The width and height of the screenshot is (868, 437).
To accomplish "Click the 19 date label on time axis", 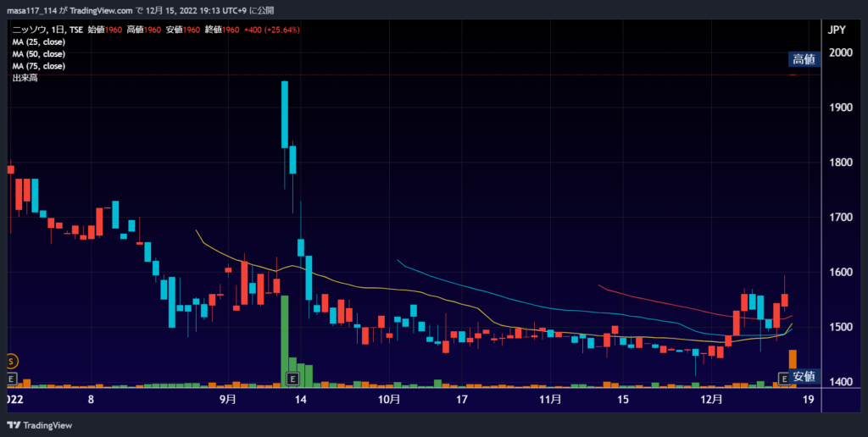I will click(x=808, y=400).
